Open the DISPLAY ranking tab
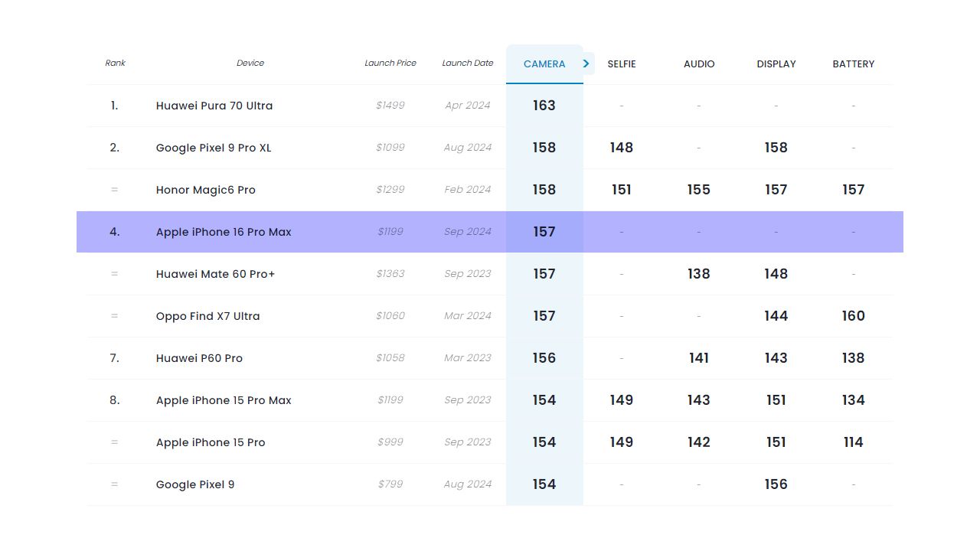Image resolution: width=980 pixels, height=551 pixels. coord(776,64)
